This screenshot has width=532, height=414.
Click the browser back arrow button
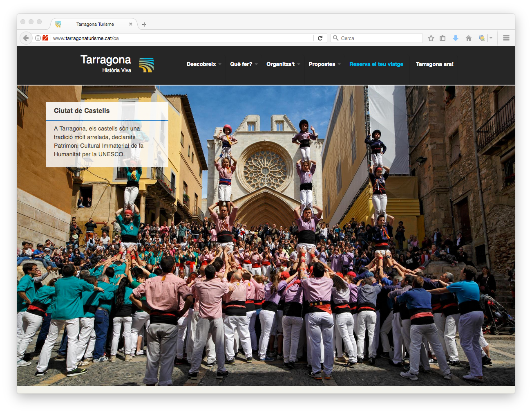26,38
